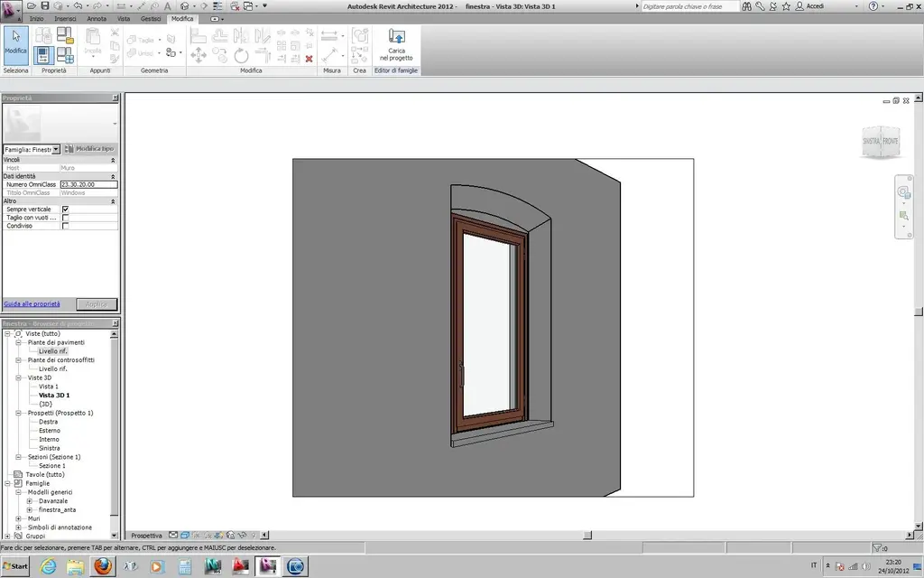Click Accedi sign-in button
The height and width of the screenshot is (578, 924).
(x=811, y=6)
